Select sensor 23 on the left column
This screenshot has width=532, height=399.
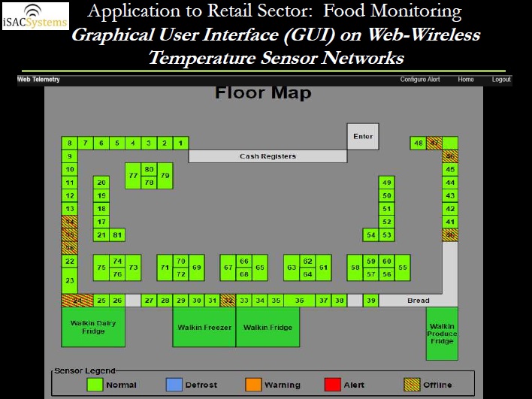[69, 281]
